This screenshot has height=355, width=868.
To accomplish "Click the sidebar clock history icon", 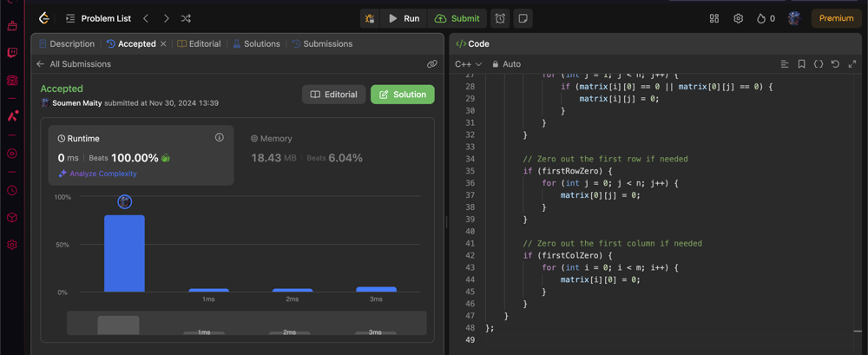I will coord(12,190).
